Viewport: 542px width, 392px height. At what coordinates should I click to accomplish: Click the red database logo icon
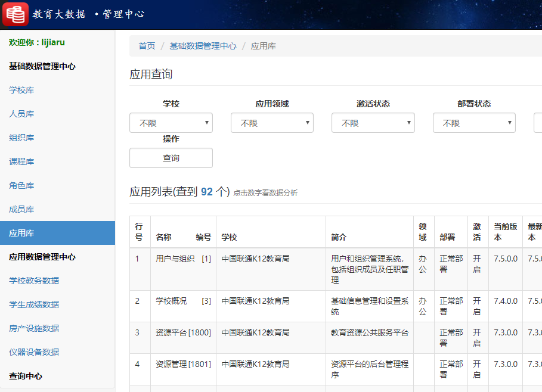[16, 14]
